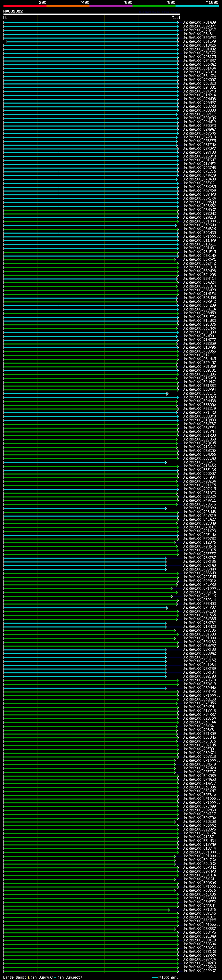Select label UniRef100_B7FVU7

[x=199, y=608]
